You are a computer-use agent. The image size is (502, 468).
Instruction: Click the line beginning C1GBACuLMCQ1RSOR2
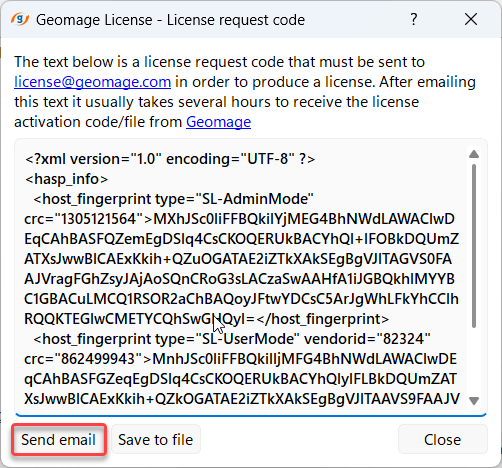pyautogui.click(x=241, y=299)
